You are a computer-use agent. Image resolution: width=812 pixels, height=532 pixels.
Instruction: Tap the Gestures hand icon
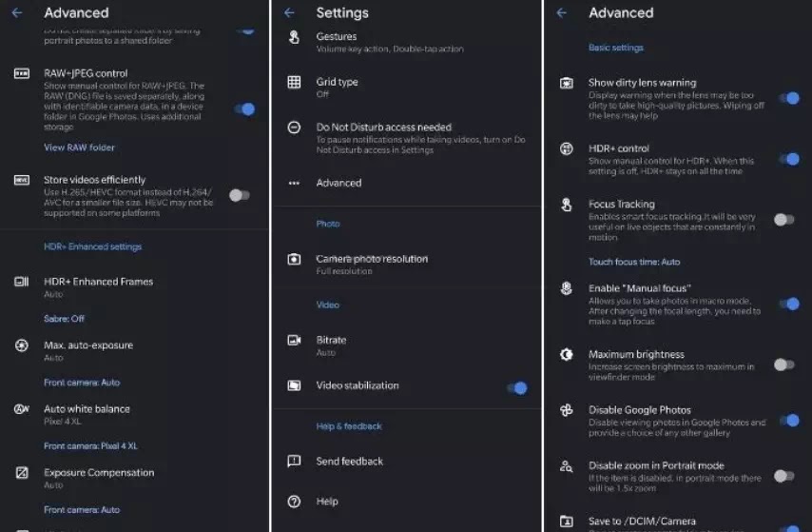click(x=294, y=37)
